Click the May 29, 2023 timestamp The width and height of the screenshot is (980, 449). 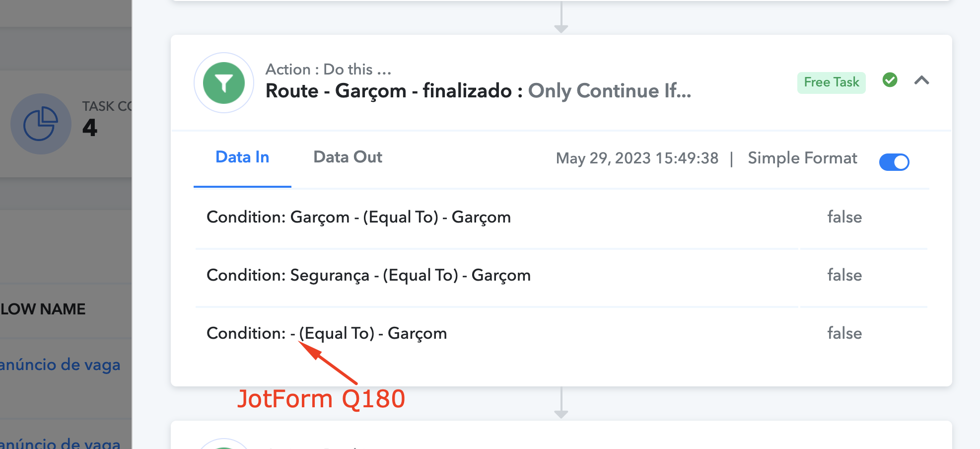[637, 158]
